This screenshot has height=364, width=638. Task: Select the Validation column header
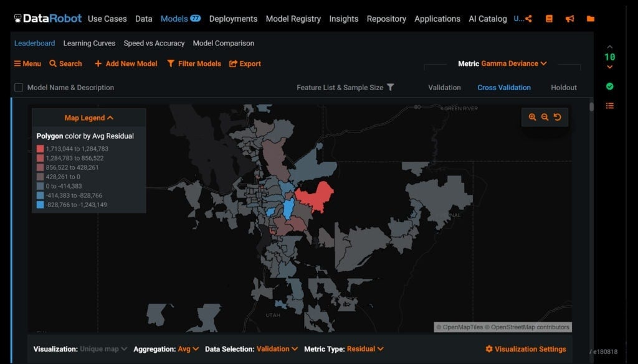click(x=444, y=87)
